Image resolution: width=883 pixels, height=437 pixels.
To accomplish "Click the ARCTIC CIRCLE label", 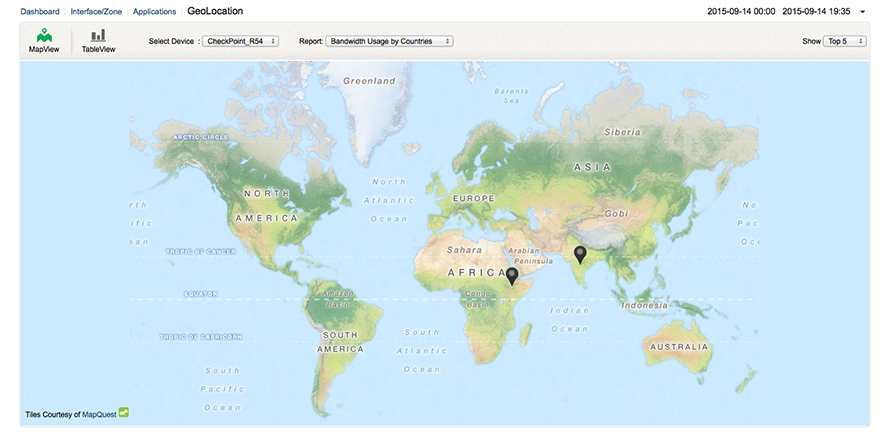I will (x=201, y=137).
